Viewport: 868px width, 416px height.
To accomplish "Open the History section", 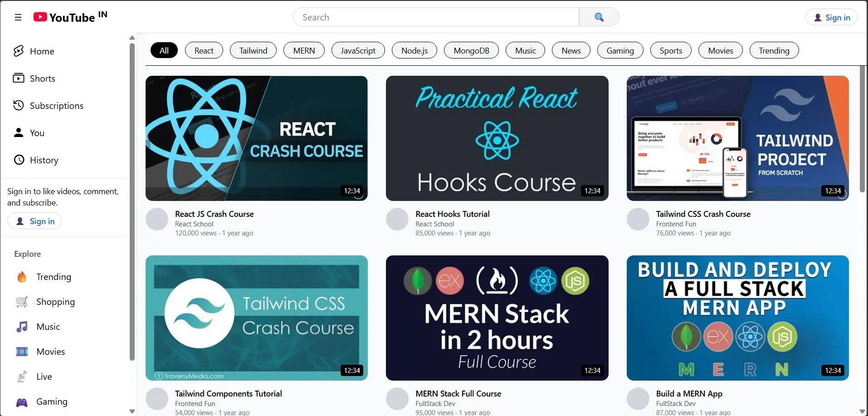I will [19, 160].
